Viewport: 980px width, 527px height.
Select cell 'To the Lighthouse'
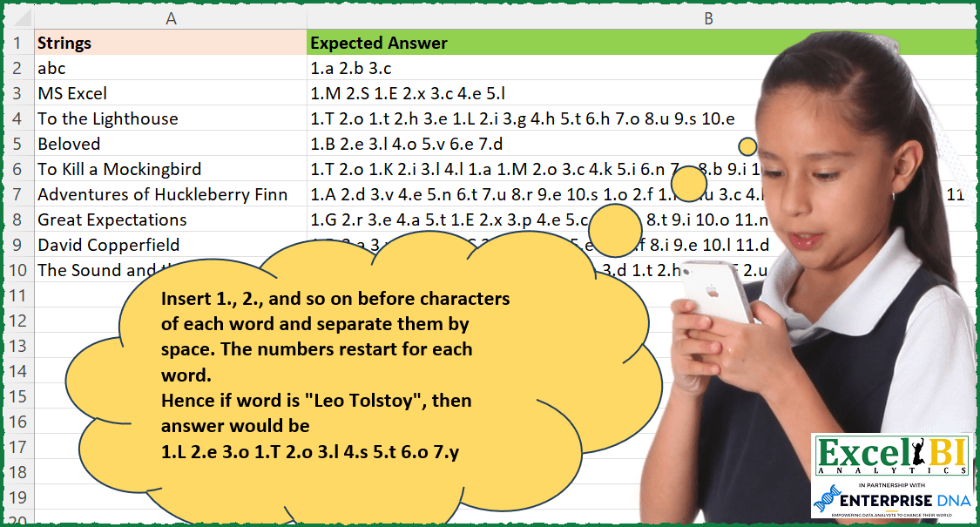(x=171, y=118)
